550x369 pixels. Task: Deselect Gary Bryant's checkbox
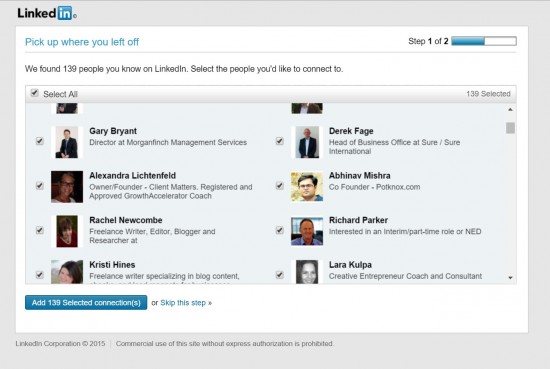point(40,141)
